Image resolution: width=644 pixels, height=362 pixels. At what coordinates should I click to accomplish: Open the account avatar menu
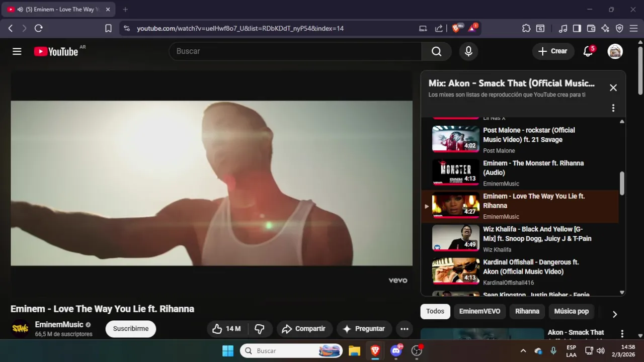615,51
